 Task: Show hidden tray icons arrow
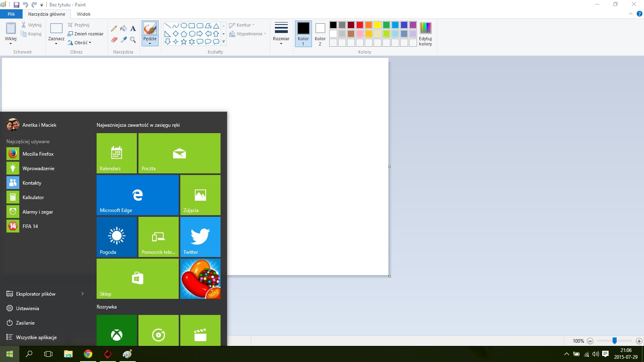(566, 354)
